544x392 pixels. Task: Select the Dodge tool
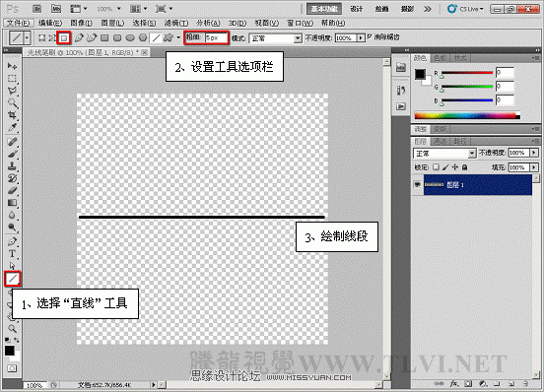pyautogui.click(x=12, y=228)
